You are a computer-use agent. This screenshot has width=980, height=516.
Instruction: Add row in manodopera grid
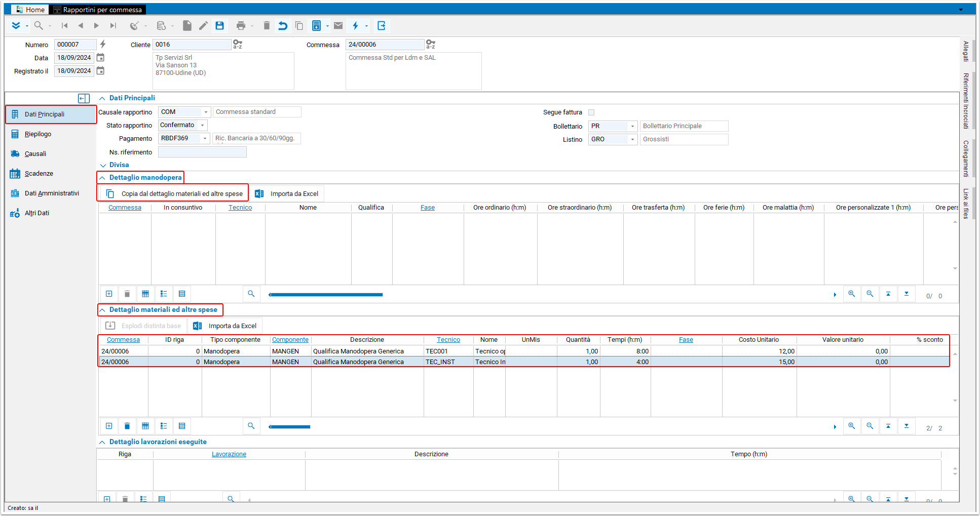pyautogui.click(x=109, y=294)
